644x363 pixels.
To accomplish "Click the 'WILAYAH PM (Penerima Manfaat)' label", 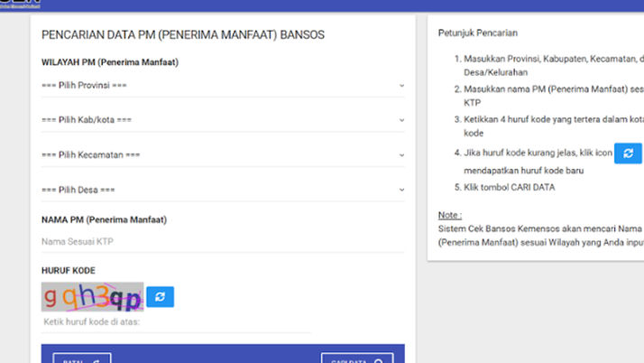I will tap(110, 62).
